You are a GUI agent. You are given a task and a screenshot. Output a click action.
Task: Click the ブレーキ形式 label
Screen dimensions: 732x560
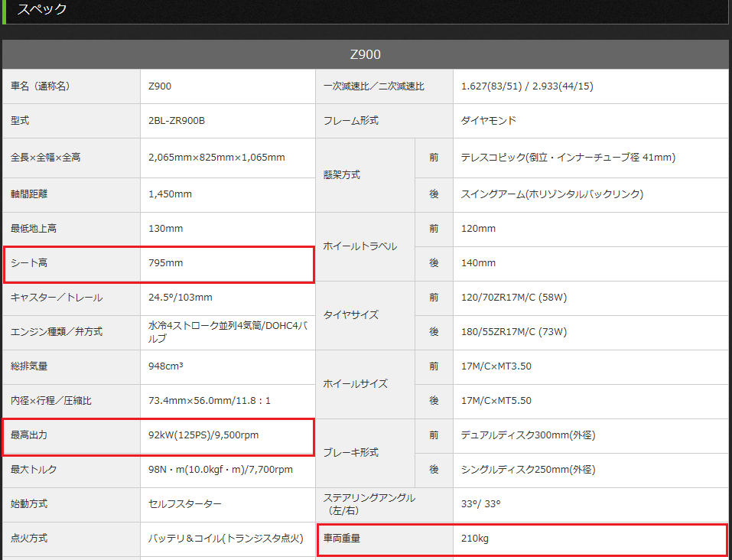coord(351,453)
